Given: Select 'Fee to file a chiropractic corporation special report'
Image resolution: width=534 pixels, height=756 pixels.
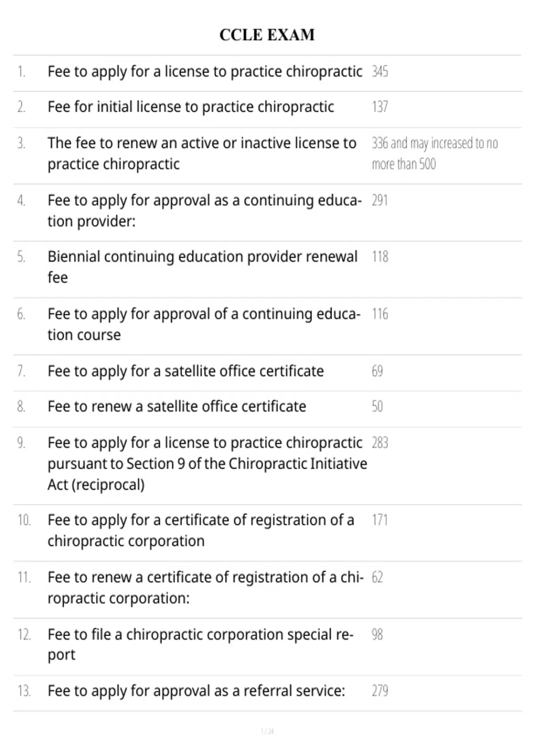Looking at the screenshot, I should pyautogui.click(x=201, y=644).
